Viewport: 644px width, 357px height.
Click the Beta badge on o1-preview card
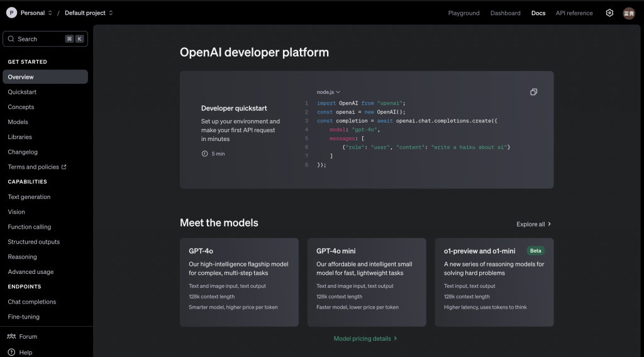tap(536, 251)
